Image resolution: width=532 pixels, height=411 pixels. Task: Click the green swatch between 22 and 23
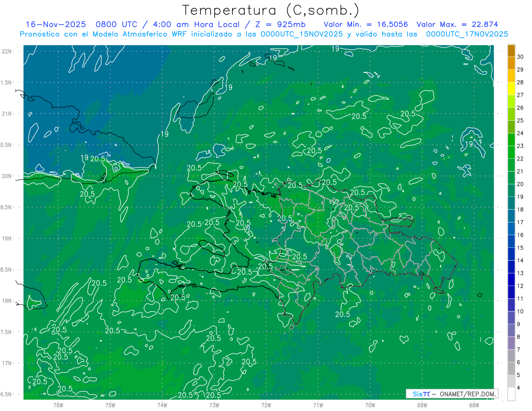pos(511,153)
